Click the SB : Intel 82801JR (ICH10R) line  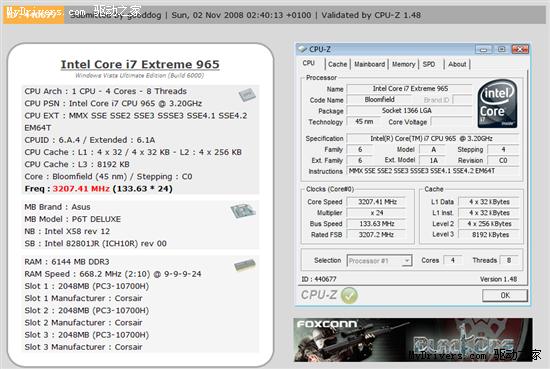[95, 243]
